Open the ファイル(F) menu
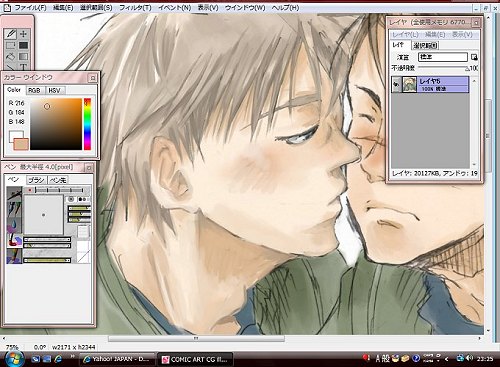Viewport: 500px width, 367px height. (x=30, y=7)
